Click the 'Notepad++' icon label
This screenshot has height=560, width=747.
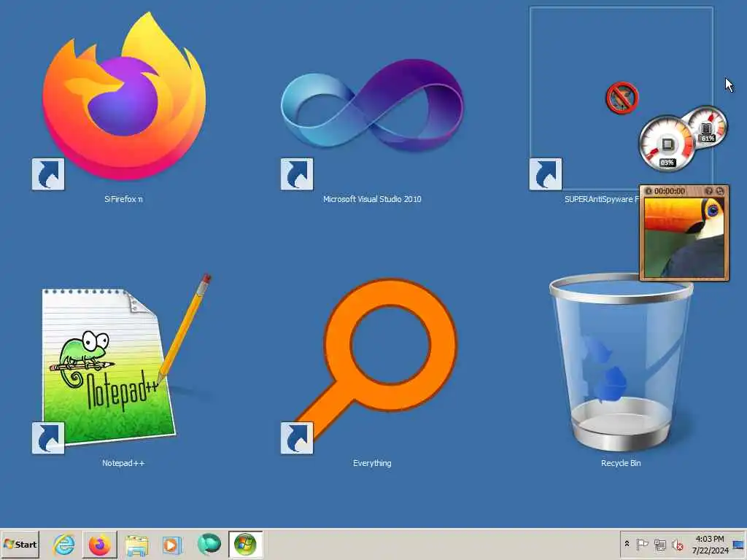coord(123,463)
